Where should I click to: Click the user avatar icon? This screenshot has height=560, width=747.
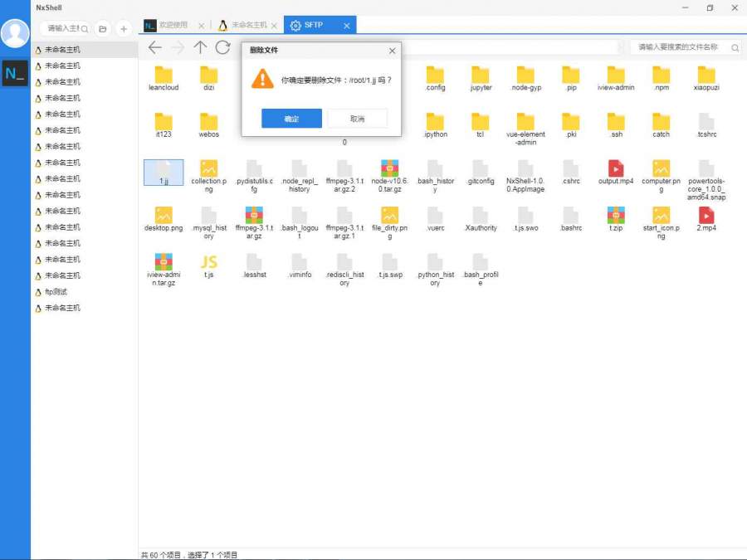[15, 32]
